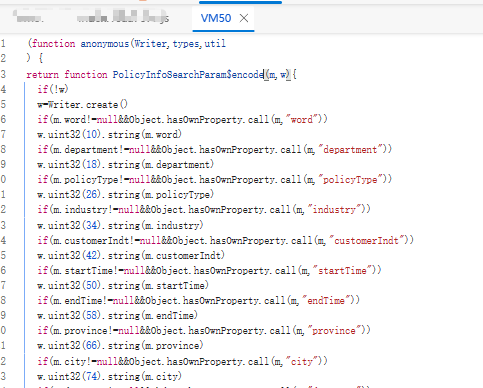Click w.uint32(34).string(m.industry) line
483x388 pixels.
pos(120,225)
